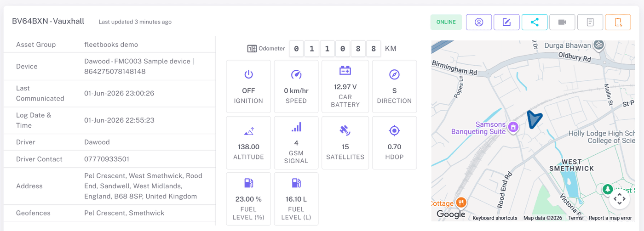Click geofence Pel Crescent, Smethwick value
644x231 pixels.
[124, 213]
